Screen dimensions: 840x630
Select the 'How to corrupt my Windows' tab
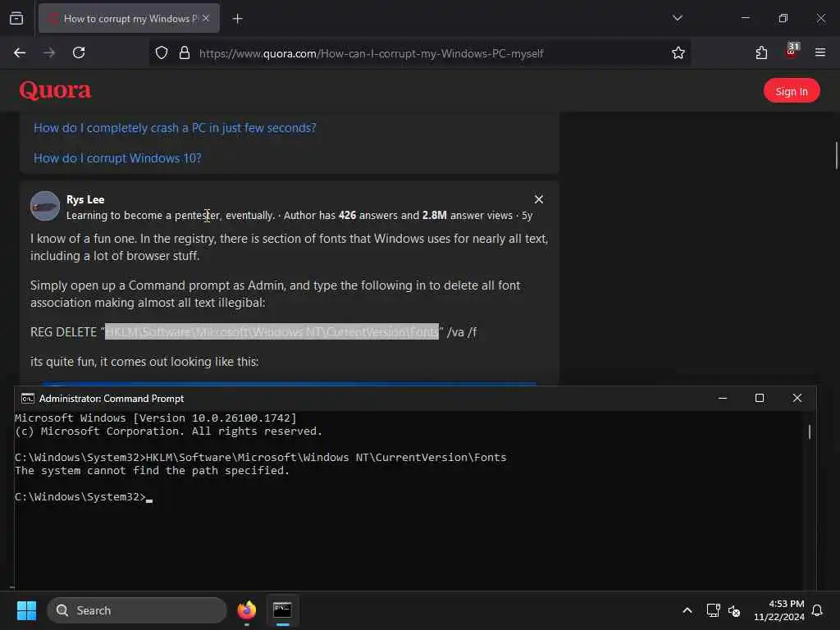(129, 18)
